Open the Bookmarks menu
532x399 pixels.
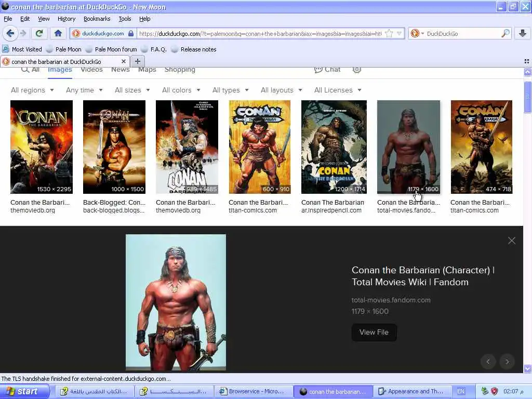click(x=97, y=19)
